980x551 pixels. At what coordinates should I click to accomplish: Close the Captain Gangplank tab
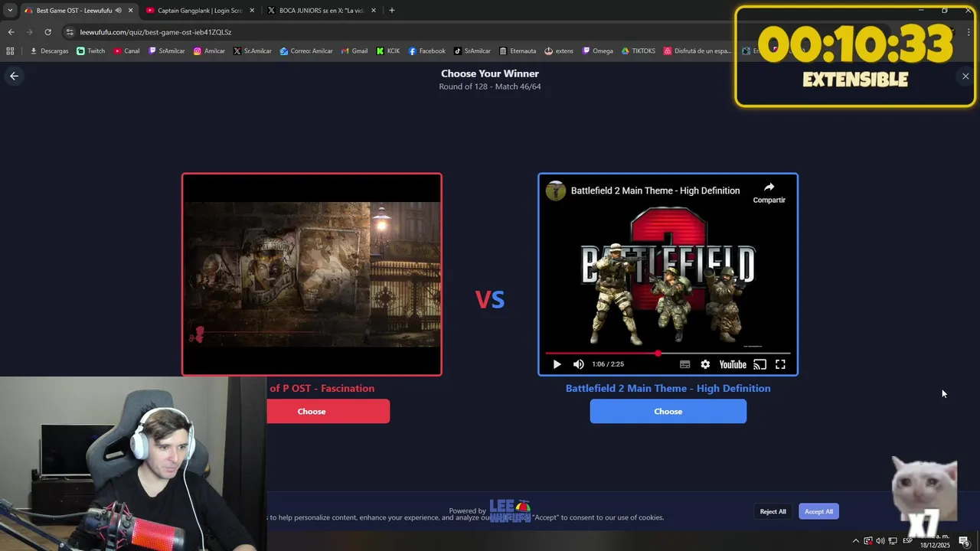252,11
